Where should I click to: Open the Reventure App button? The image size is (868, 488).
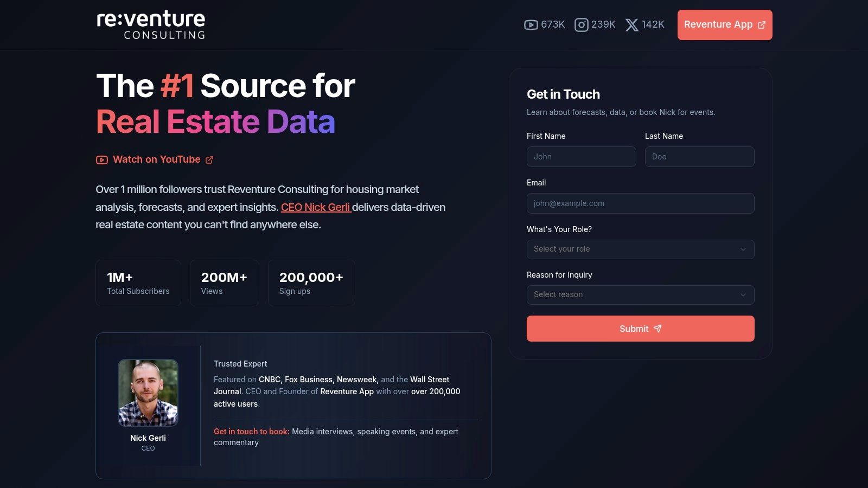[725, 25]
